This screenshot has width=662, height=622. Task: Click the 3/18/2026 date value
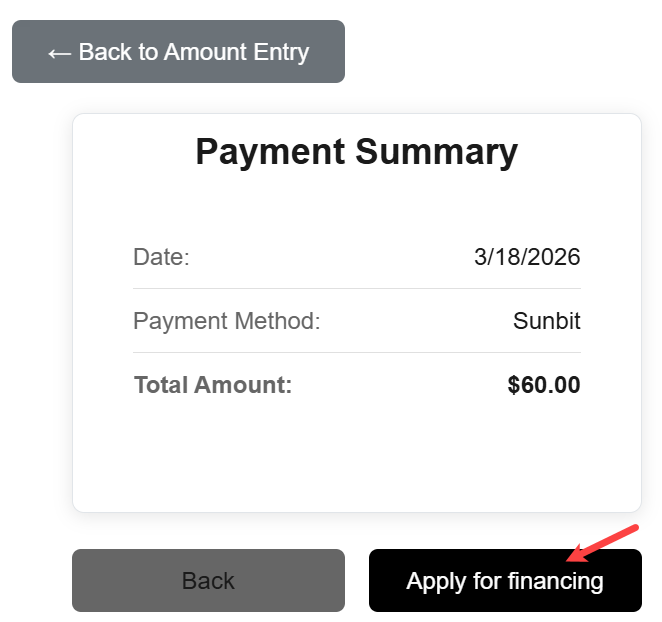[526, 257]
